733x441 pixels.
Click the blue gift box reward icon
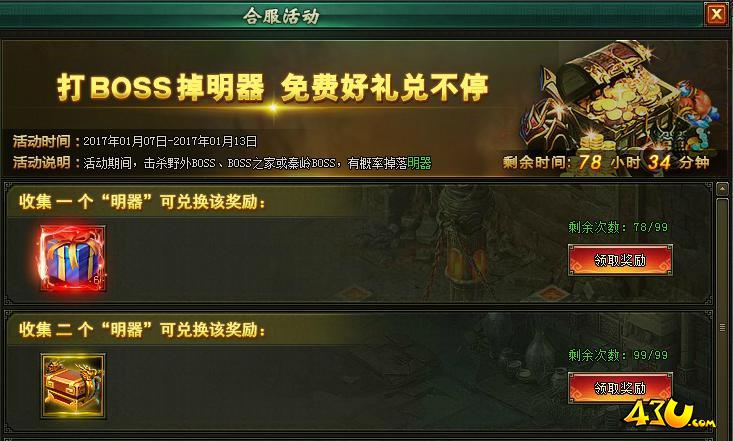72,258
